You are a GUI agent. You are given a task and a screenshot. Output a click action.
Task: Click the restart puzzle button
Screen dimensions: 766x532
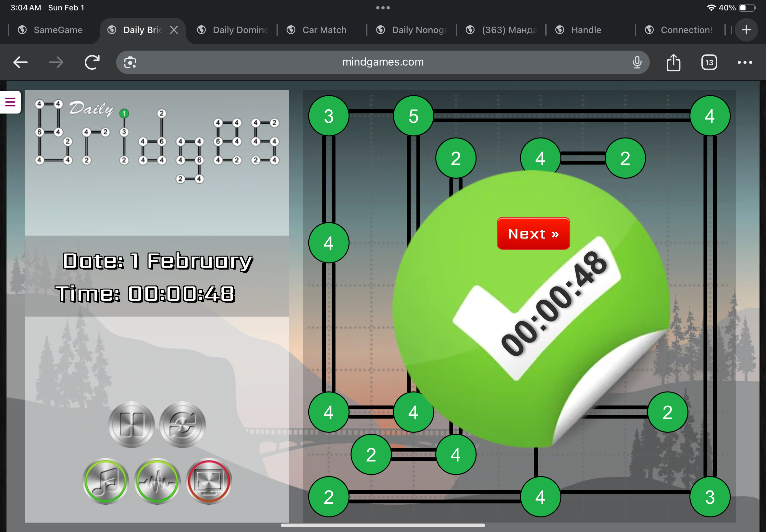tap(182, 424)
